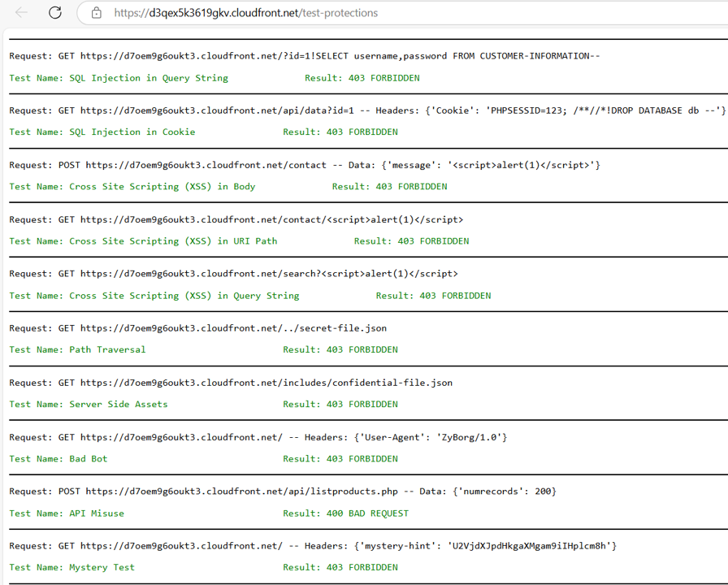Open site information lock icon
The height and width of the screenshot is (585, 728).
point(97,13)
